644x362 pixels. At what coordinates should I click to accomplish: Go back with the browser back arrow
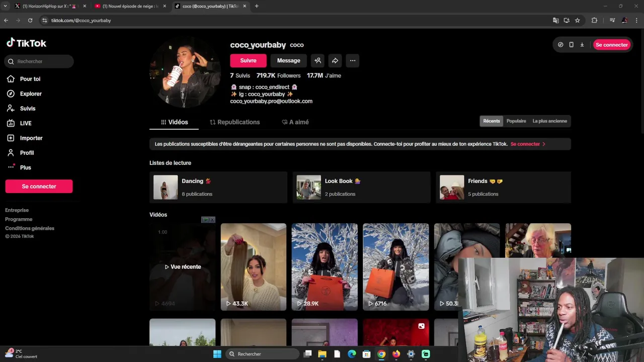click(6, 20)
